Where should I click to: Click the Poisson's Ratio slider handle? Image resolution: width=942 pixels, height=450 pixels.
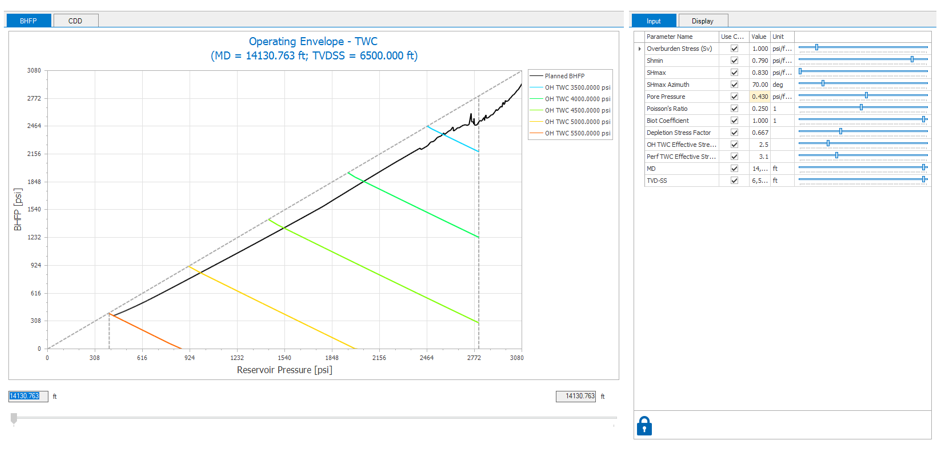click(861, 108)
